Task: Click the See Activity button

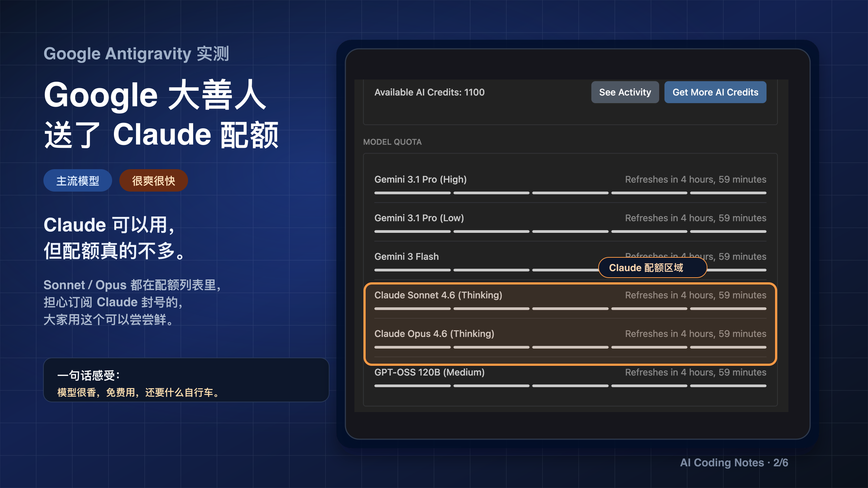Action: 625,92
